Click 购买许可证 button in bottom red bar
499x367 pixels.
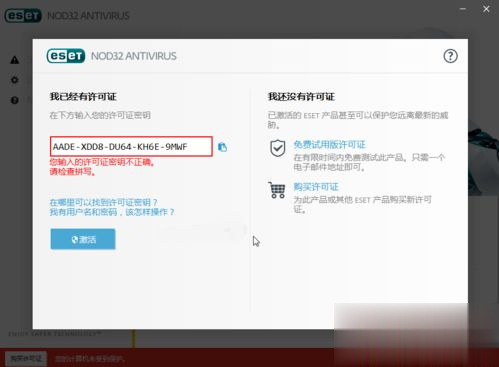click(x=26, y=359)
